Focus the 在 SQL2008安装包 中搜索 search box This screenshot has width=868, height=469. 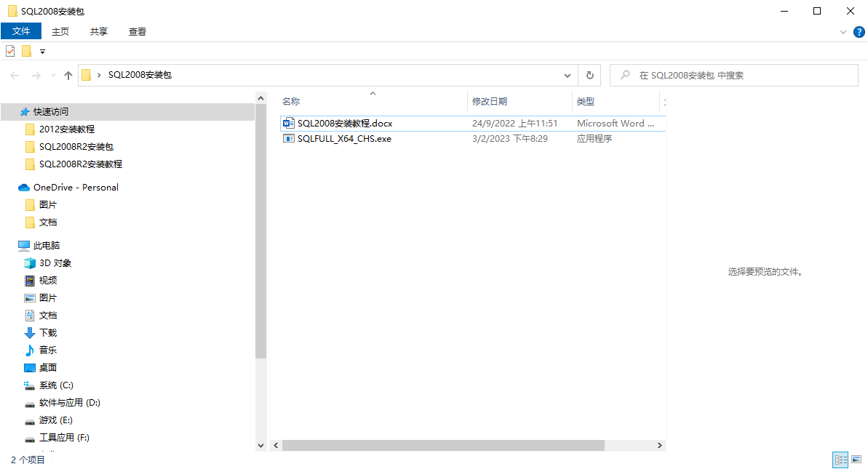pyautogui.click(x=734, y=75)
